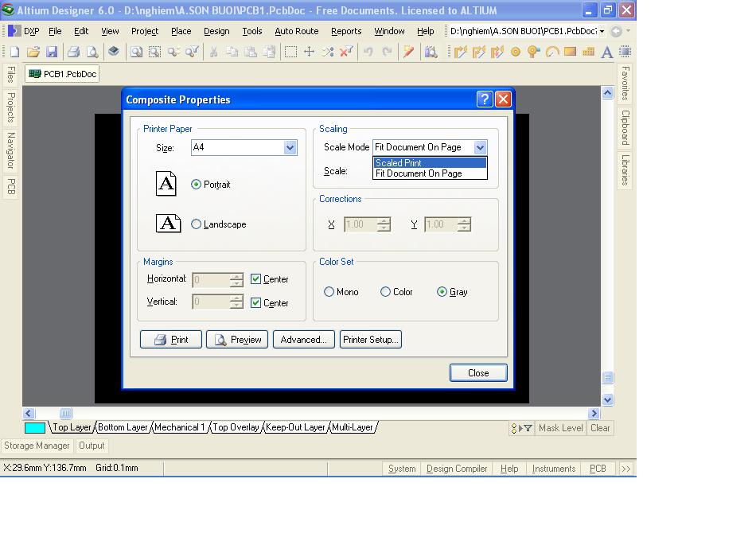The height and width of the screenshot is (549, 756).
Task: Select Landscape orientation
Action: [218, 224]
